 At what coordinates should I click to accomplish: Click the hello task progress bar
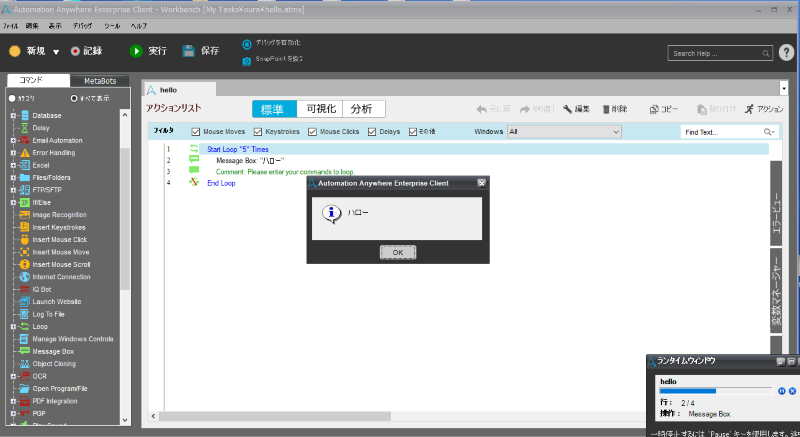715,391
